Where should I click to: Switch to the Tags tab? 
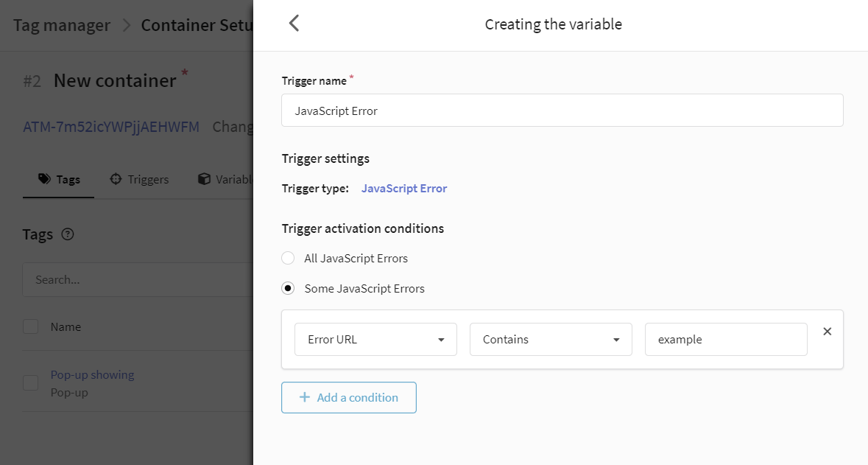pyautogui.click(x=59, y=180)
